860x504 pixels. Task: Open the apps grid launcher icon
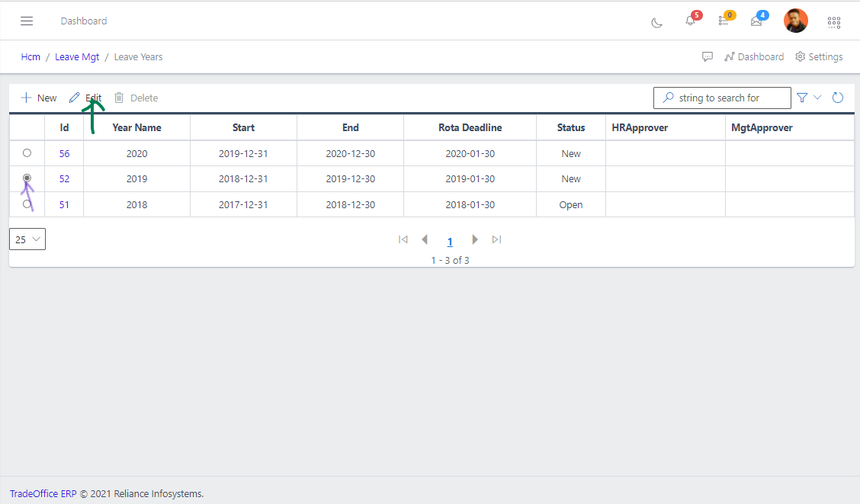tap(834, 22)
